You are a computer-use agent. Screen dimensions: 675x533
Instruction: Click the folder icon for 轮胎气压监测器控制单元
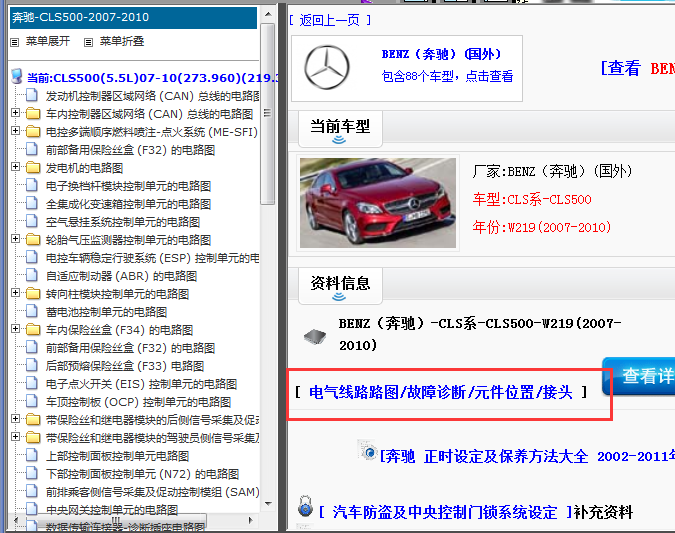coord(33,239)
